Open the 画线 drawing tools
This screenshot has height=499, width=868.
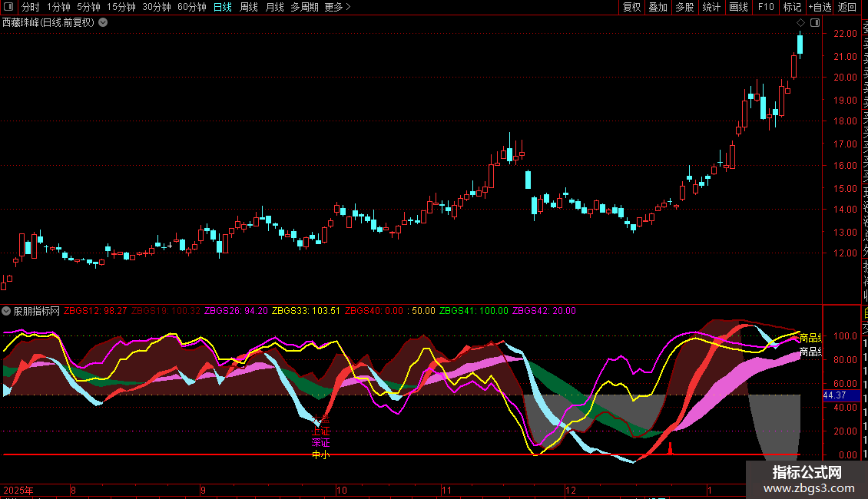(738, 7)
